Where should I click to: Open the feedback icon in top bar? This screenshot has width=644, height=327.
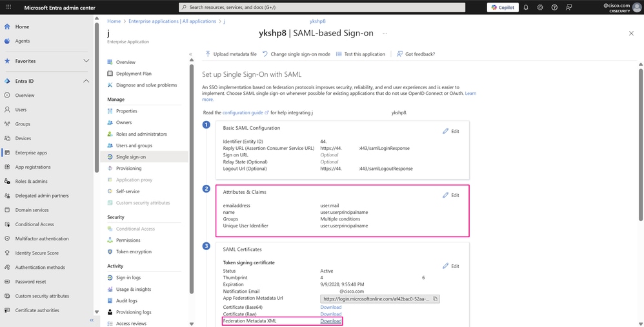point(569,7)
